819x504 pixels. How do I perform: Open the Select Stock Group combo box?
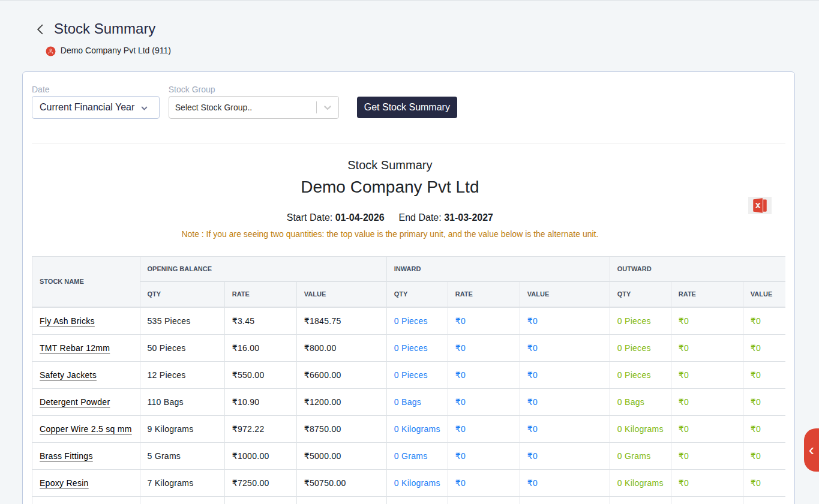[253, 107]
